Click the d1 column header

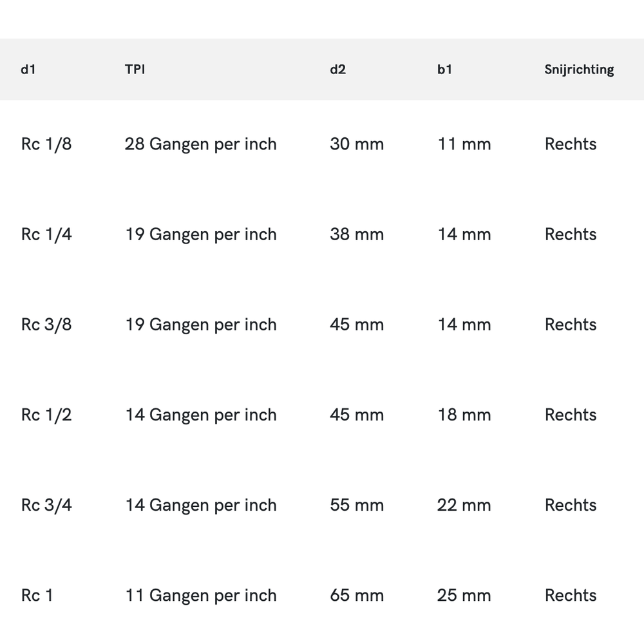coord(28,70)
